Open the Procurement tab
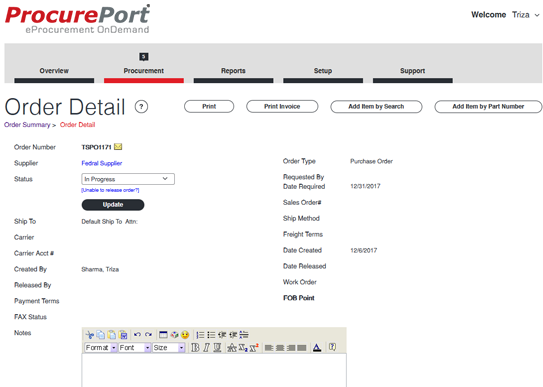 pos(144,71)
